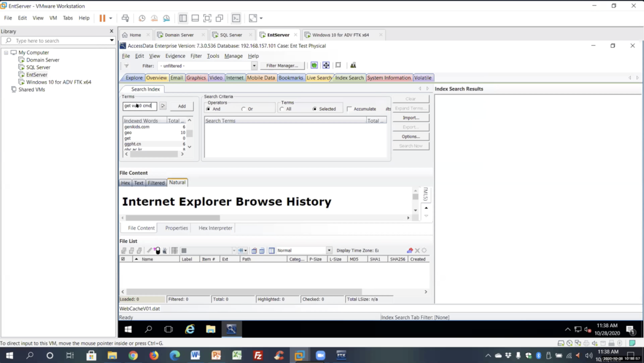The image size is (644, 363).
Task: Open File Explorer in the guest taskbar
Action: [211, 329]
